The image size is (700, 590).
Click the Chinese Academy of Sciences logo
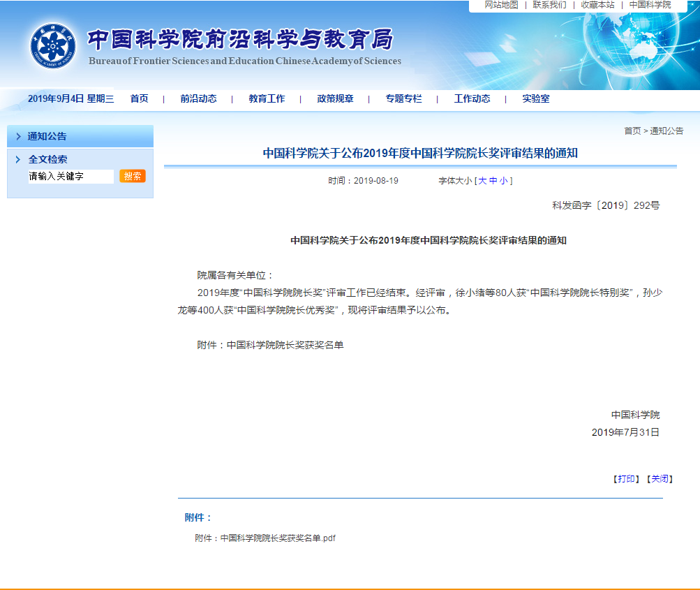point(52,46)
